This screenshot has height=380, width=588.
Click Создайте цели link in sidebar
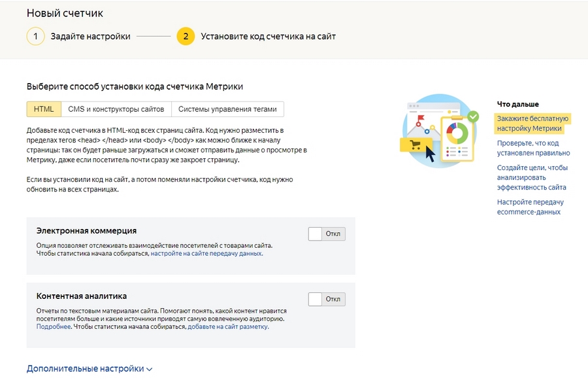pos(532,177)
